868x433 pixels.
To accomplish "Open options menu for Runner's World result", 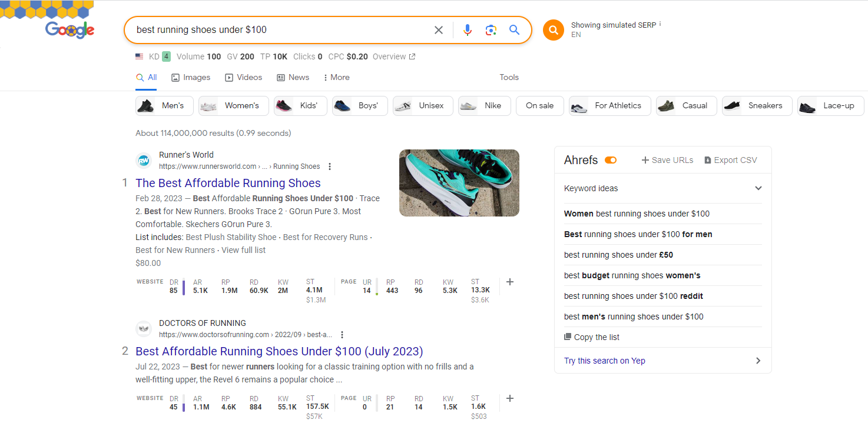I will tap(330, 166).
